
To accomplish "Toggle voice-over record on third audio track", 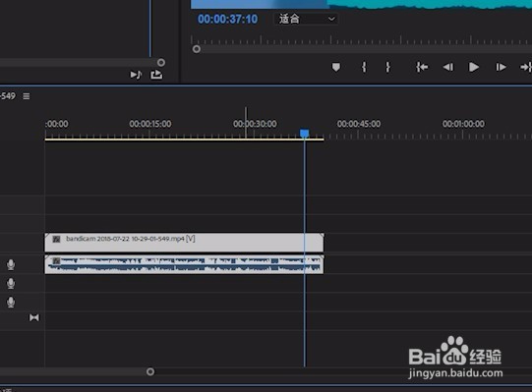I will coord(11,303).
